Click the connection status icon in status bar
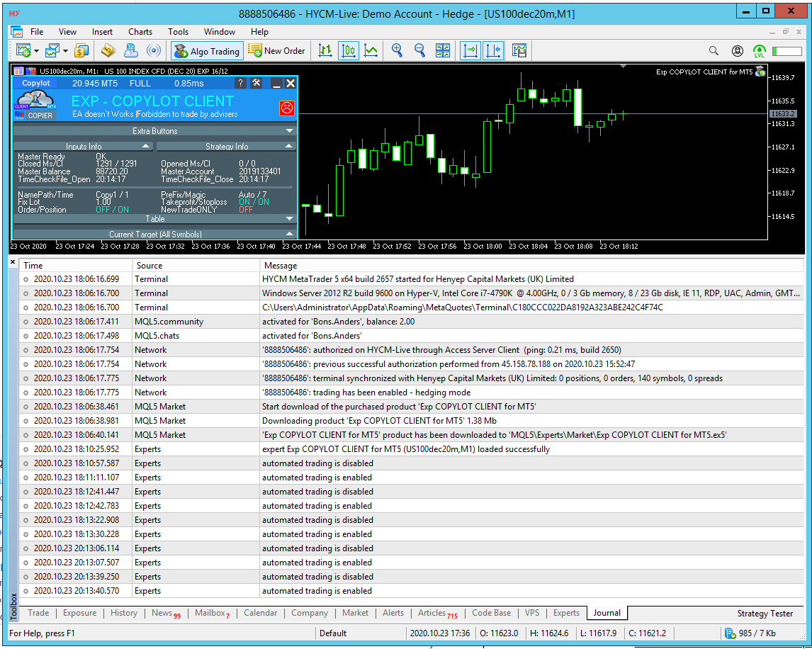812x649 pixels. [x=730, y=633]
